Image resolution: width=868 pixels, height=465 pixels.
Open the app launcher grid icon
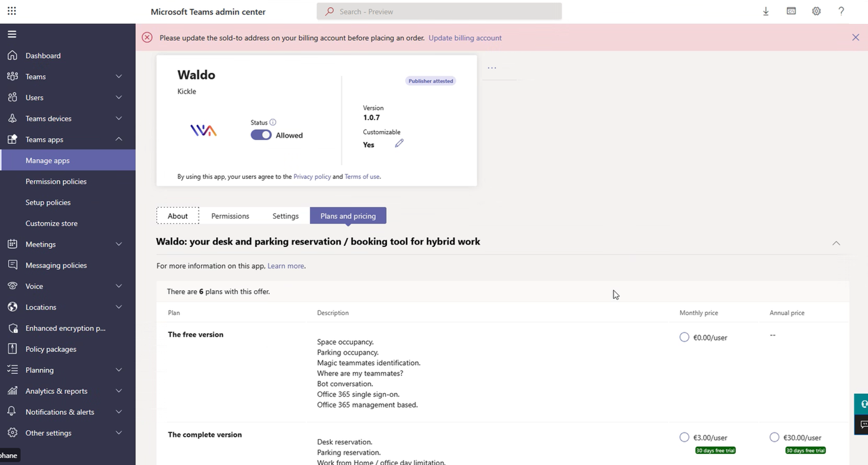[x=12, y=11]
